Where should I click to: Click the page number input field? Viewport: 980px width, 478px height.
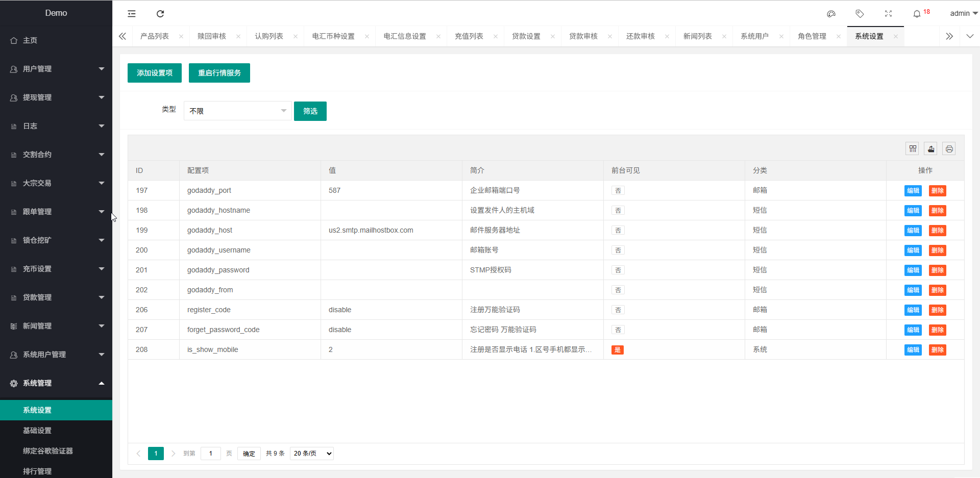pos(210,454)
